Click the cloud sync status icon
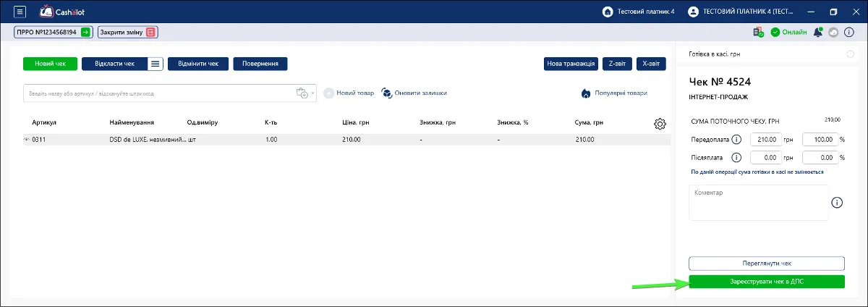This screenshot has width=868, height=307. [833, 32]
